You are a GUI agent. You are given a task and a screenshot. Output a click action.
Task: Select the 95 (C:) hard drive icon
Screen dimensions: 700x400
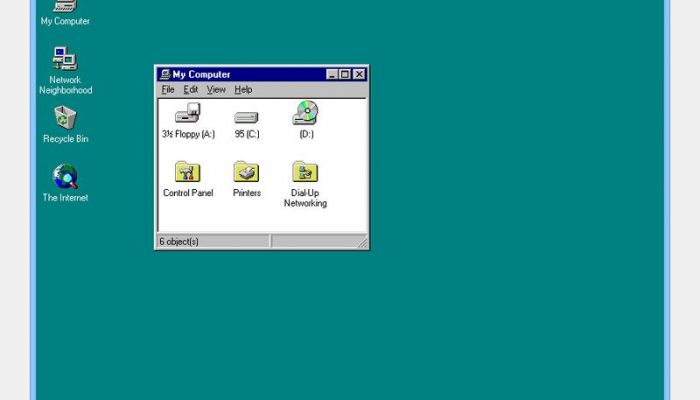point(246,117)
